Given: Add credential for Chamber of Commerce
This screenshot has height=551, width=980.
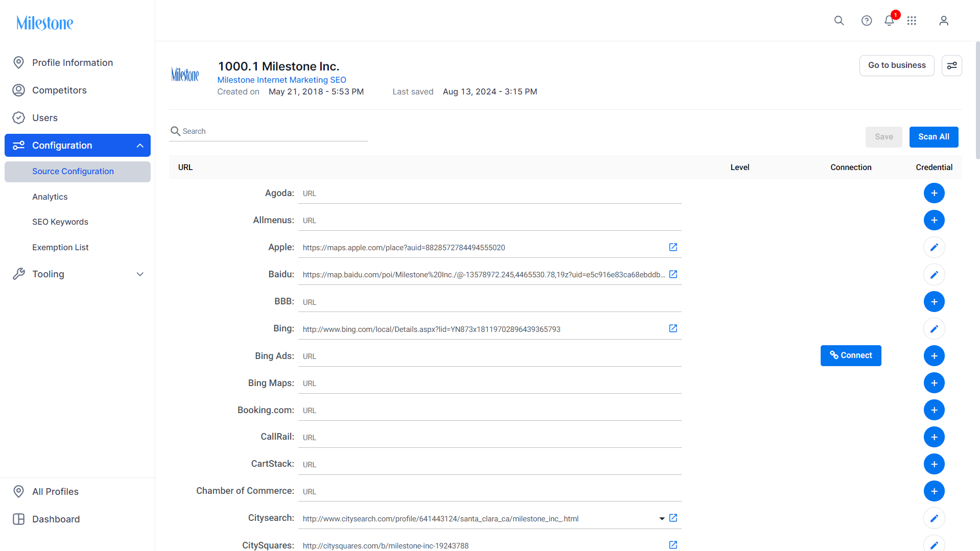Looking at the screenshot, I should click(934, 491).
